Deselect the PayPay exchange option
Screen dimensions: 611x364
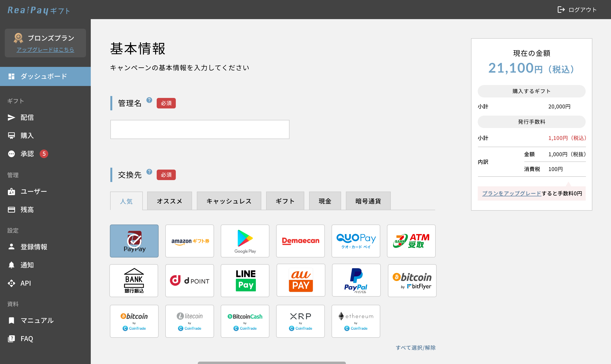(x=134, y=241)
